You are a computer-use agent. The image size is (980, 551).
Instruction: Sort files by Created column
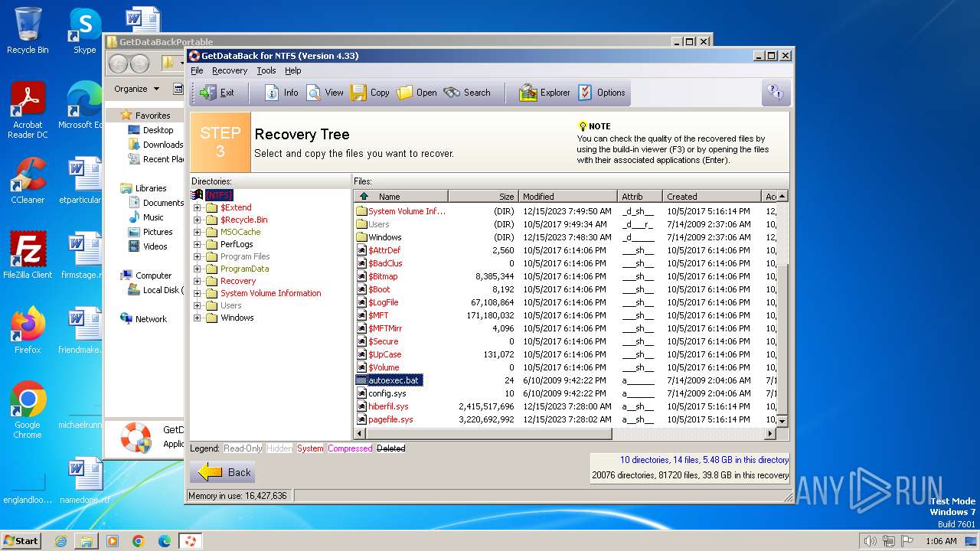(711, 197)
